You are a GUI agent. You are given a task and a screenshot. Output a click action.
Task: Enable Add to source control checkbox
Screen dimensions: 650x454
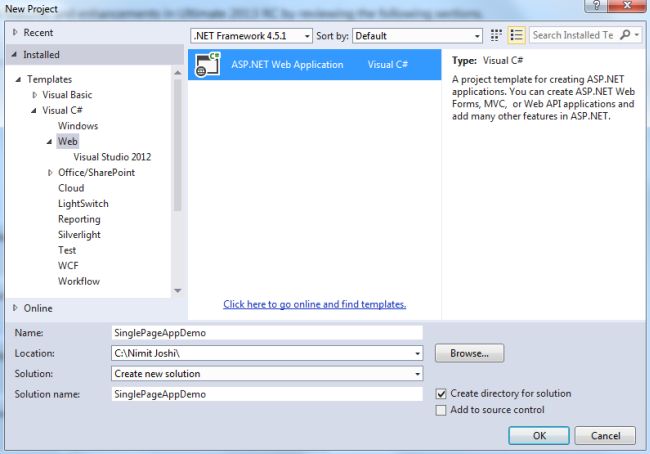(x=441, y=410)
